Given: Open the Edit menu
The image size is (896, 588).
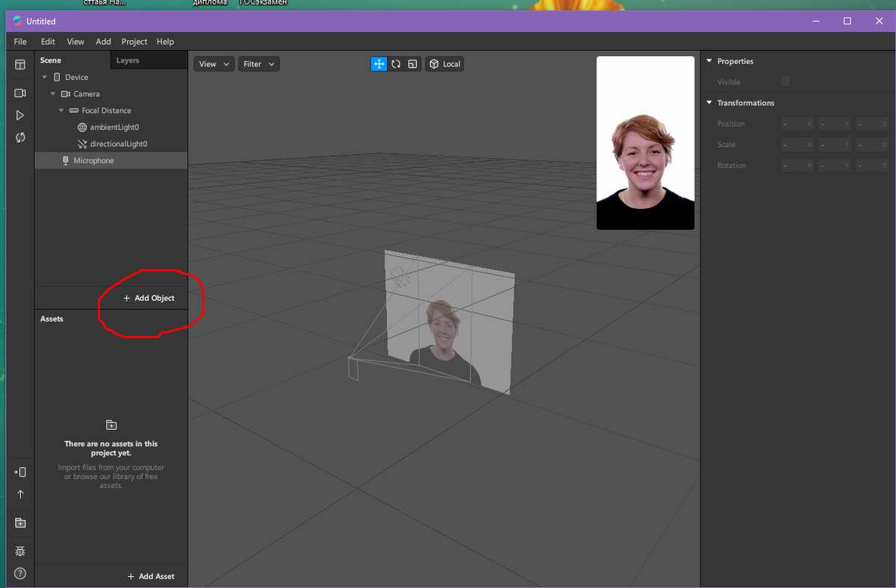Looking at the screenshot, I should tap(48, 42).
